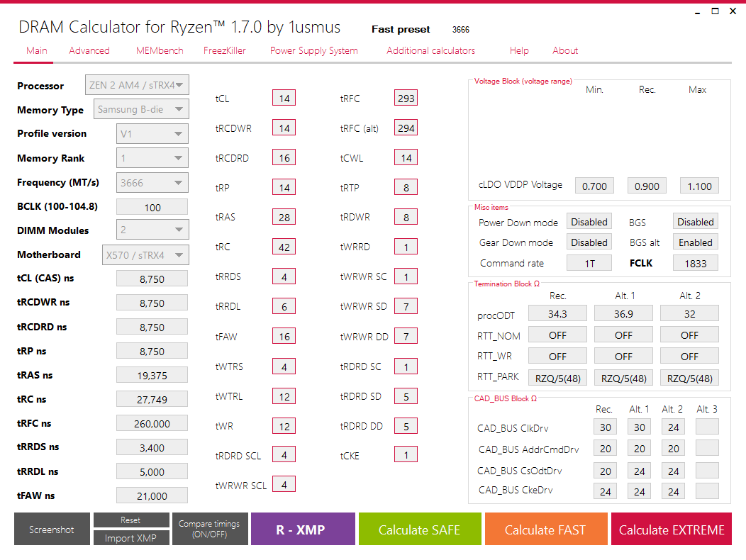Click Calculate EXTREME button
Image resolution: width=746 pixels, height=560 pixels.
point(672,529)
